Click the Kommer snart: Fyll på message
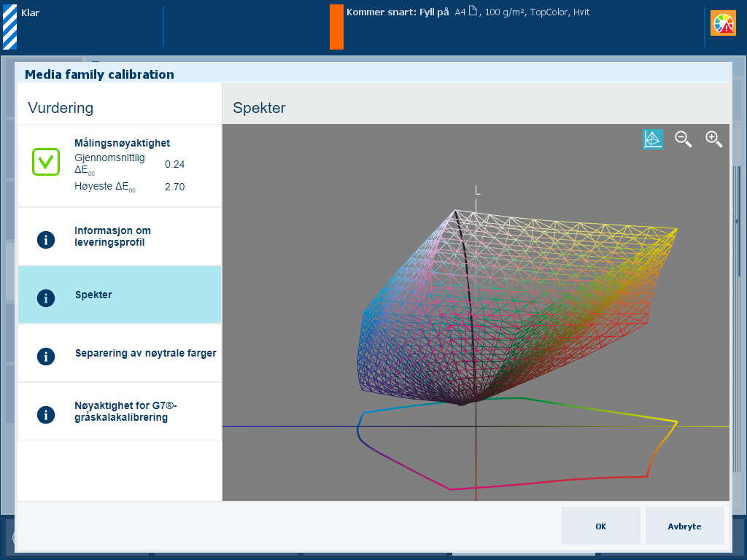Viewport: 747px width, 560px height. point(398,12)
